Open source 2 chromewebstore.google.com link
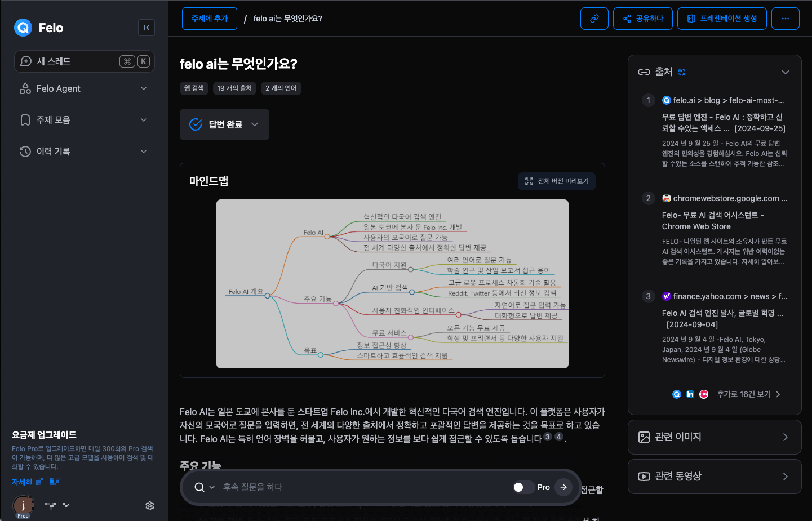The image size is (812, 521). click(x=730, y=198)
